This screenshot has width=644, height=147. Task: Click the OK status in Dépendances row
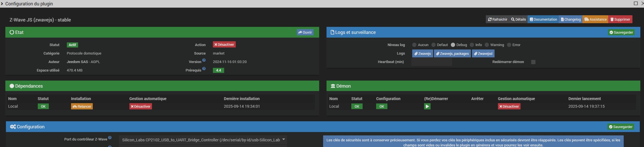click(x=43, y=106)
